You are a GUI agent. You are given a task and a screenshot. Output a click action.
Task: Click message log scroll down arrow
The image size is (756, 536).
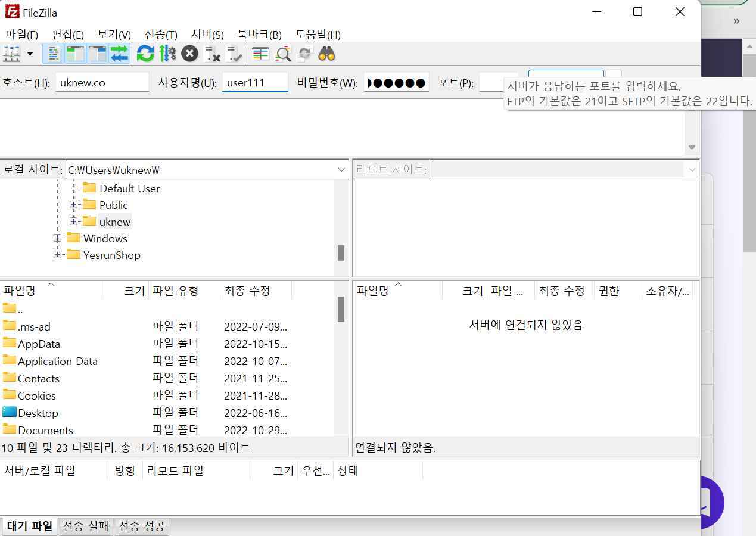point(692,147)
